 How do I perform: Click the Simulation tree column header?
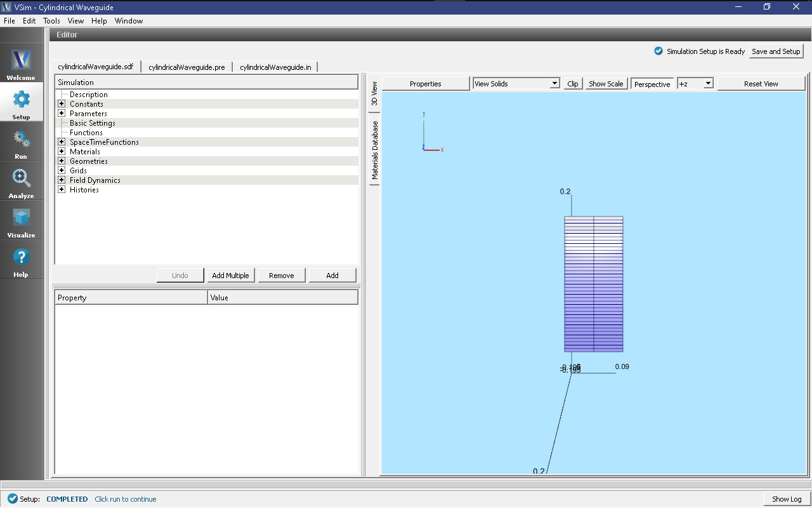pos(206,83)
